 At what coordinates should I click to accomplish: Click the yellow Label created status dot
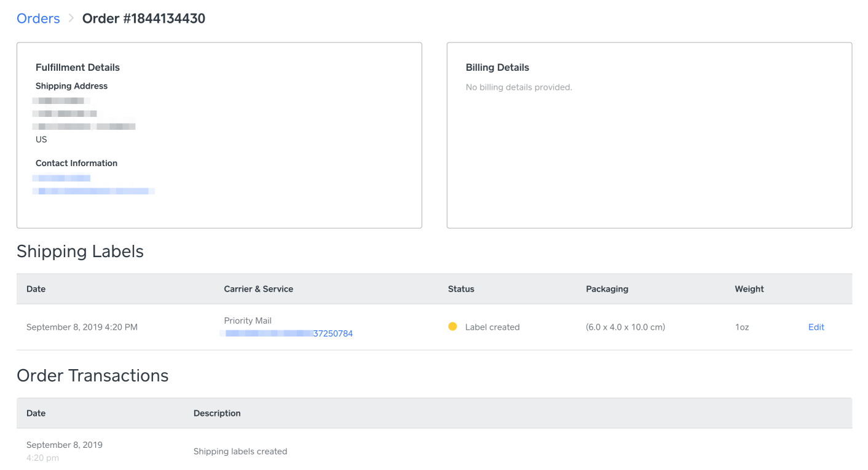pyautogui.click(x=452, y=327)
